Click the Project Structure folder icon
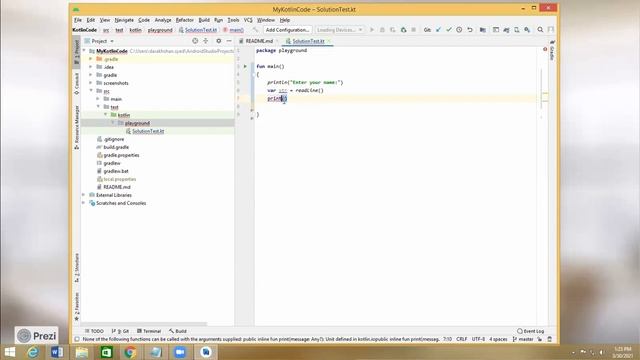The height and width of the screenshot is (360, 640). [x=483, y=30]
